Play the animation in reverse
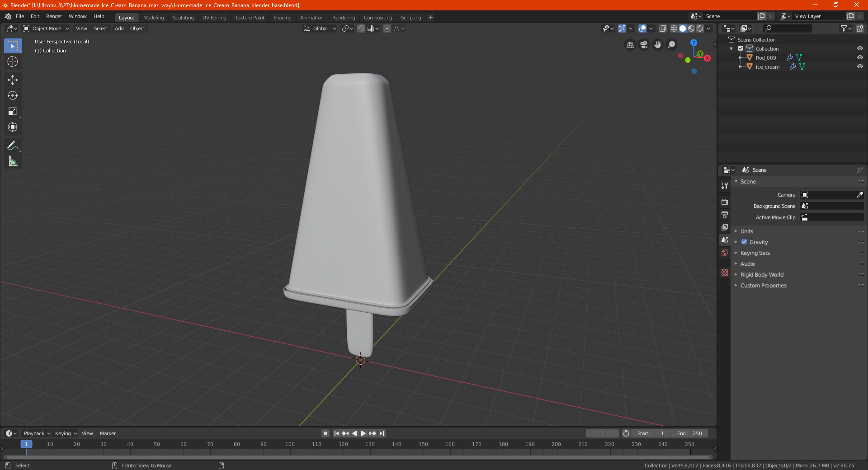The image size is (868, 470). [354, 433]
